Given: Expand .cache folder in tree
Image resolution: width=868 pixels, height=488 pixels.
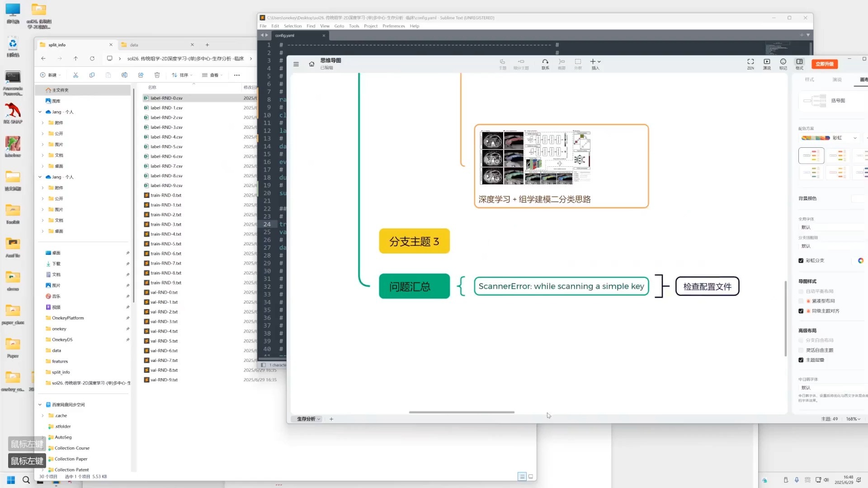Looking at the screenshot, I should click(43, 416).
